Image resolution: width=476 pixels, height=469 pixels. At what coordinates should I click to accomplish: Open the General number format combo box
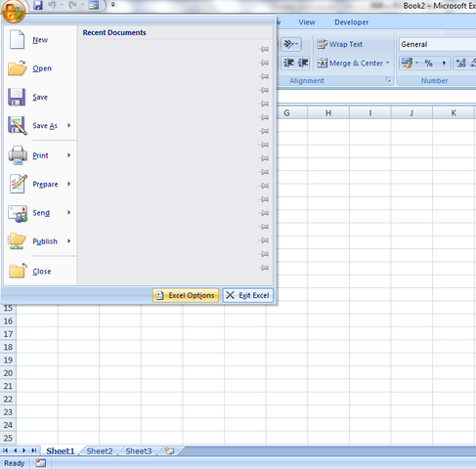click(437, 44)
